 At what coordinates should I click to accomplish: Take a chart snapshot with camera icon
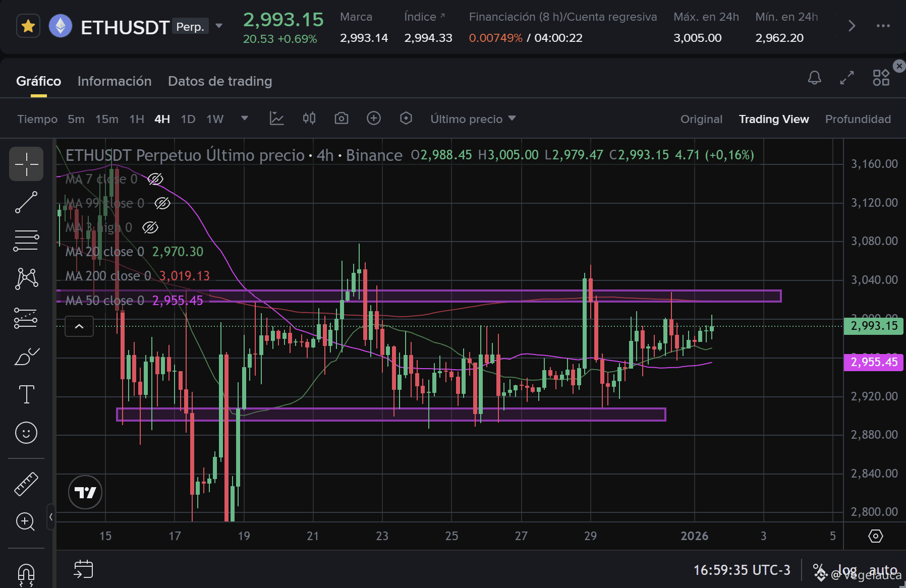(342, 119)
